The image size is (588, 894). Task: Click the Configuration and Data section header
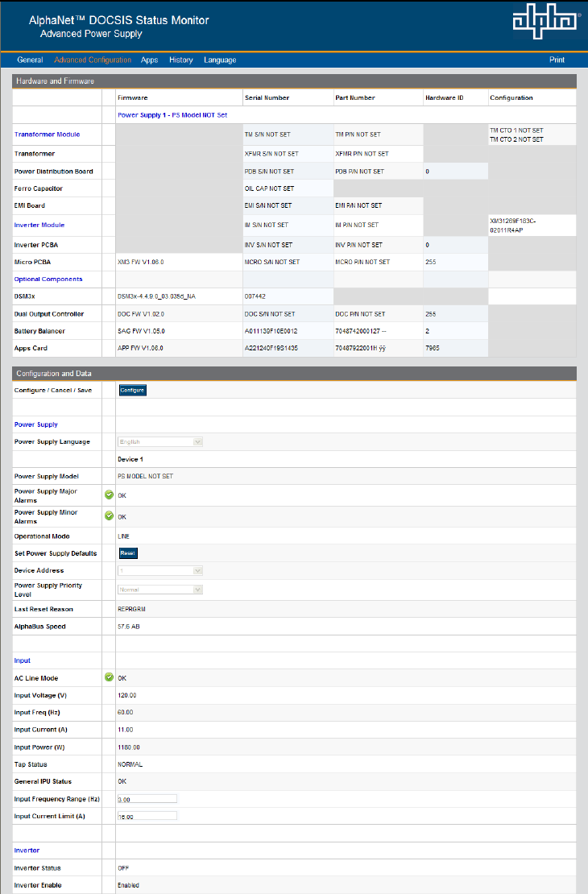(294, 374)
